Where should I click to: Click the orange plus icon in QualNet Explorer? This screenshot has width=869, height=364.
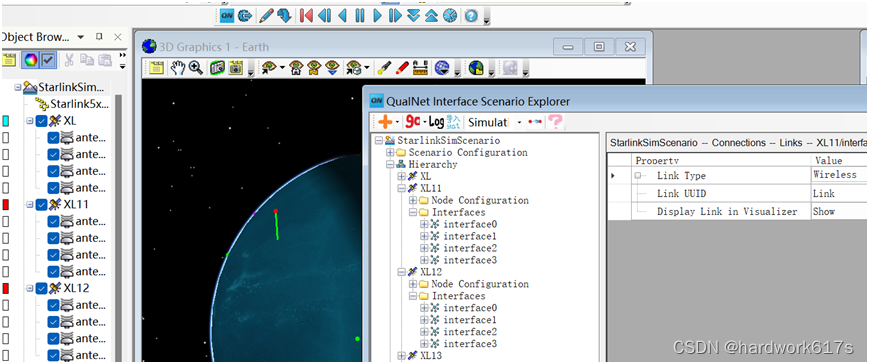pos(385,121)
